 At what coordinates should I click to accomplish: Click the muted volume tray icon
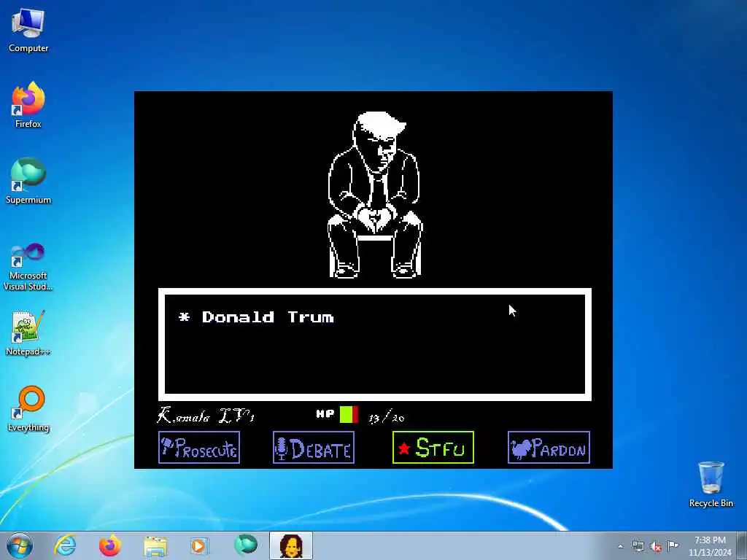pyautogui.click(x=656, y=546)
